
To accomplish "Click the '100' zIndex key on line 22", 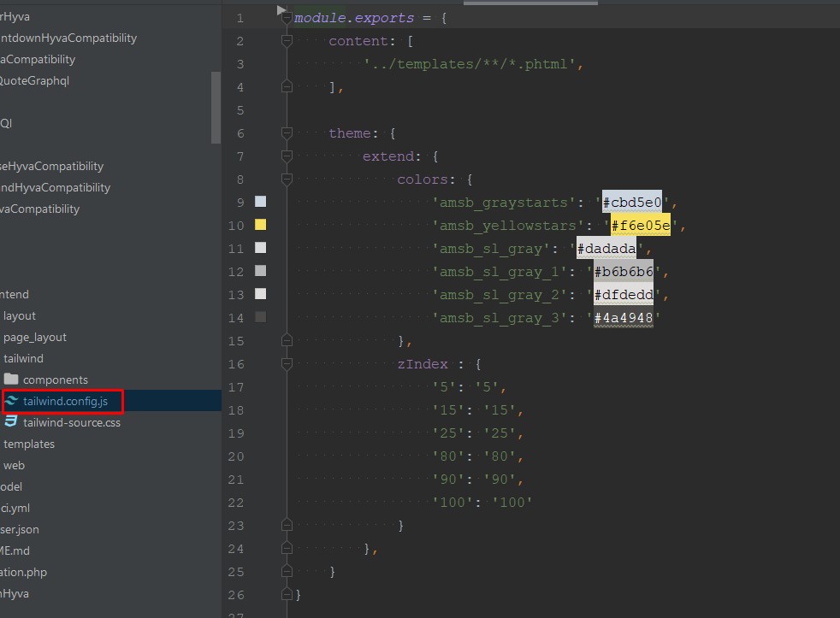I will click(x=453, y=503).
